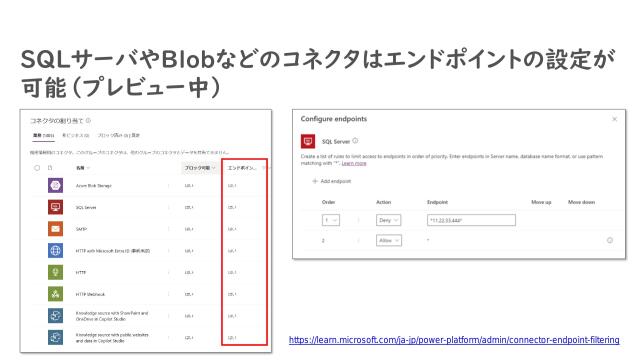This screenshot has width=640, height=360.
Task: Click the red SQL Server icon in the connector list
Action: click(56, 207)
